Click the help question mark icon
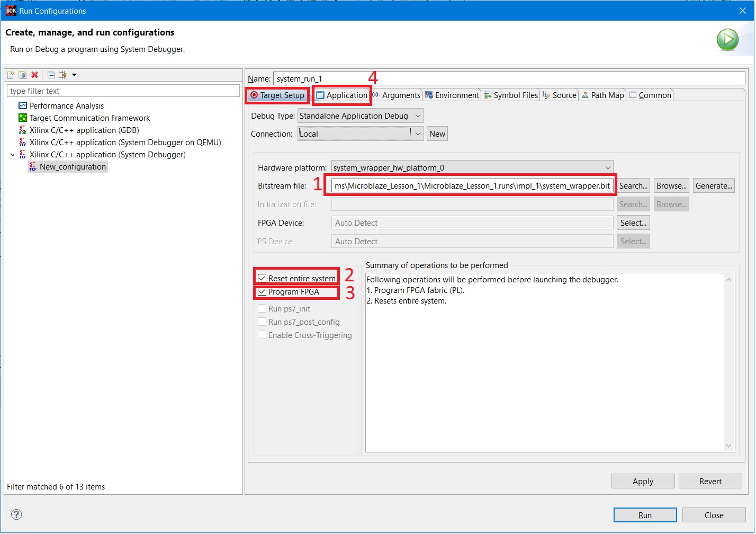 16,514
